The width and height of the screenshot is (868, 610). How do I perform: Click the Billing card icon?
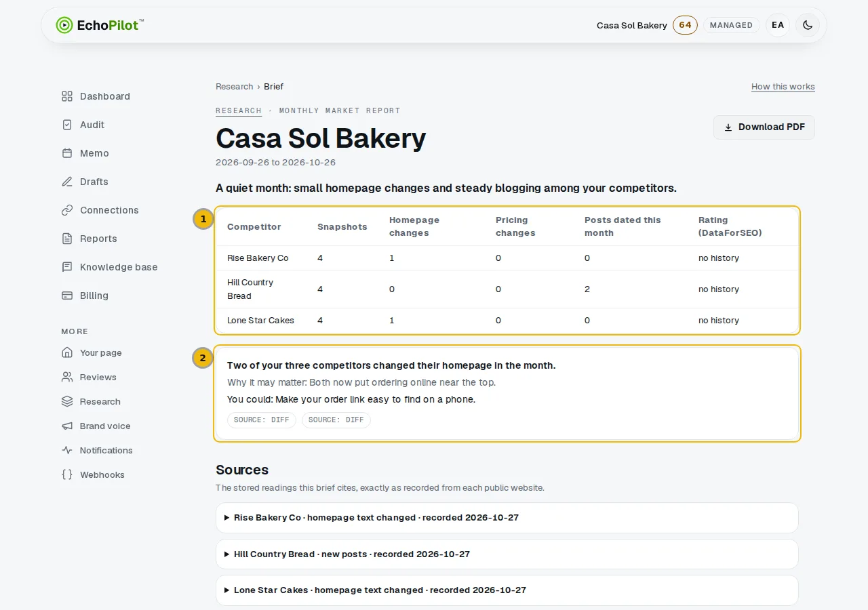[67, 296]
